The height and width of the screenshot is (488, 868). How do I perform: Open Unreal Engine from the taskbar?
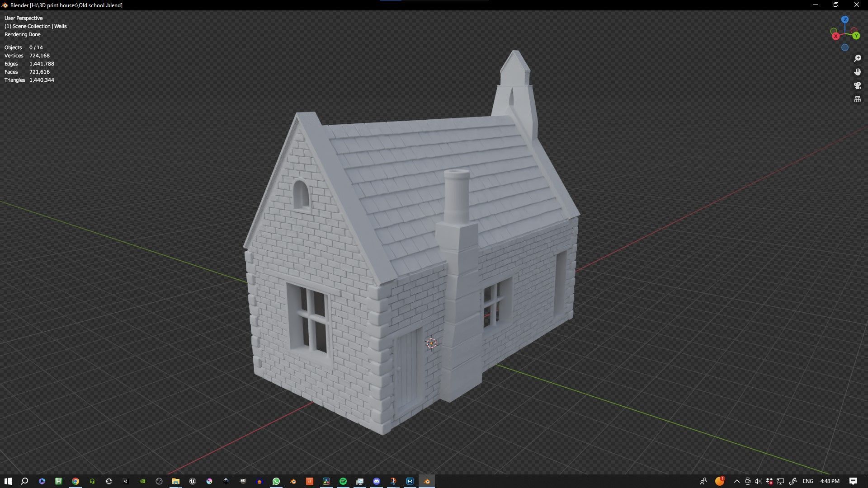[x=192, y=481]
